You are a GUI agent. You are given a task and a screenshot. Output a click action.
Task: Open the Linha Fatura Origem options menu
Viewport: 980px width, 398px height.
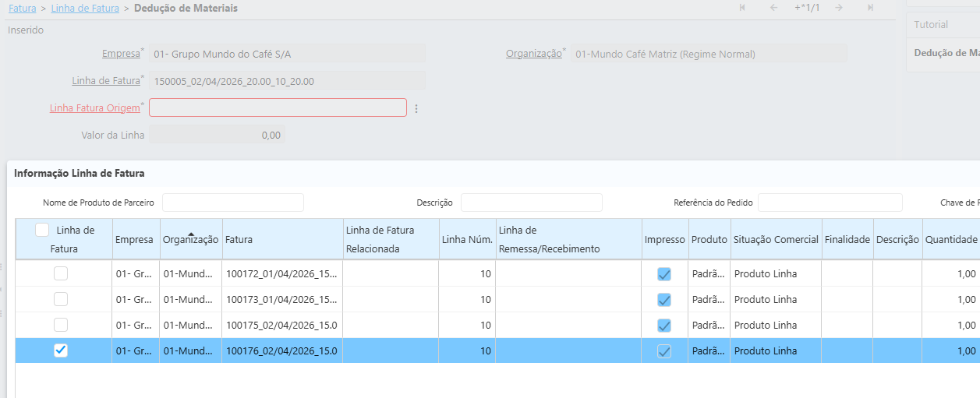(x=417, y=109)
